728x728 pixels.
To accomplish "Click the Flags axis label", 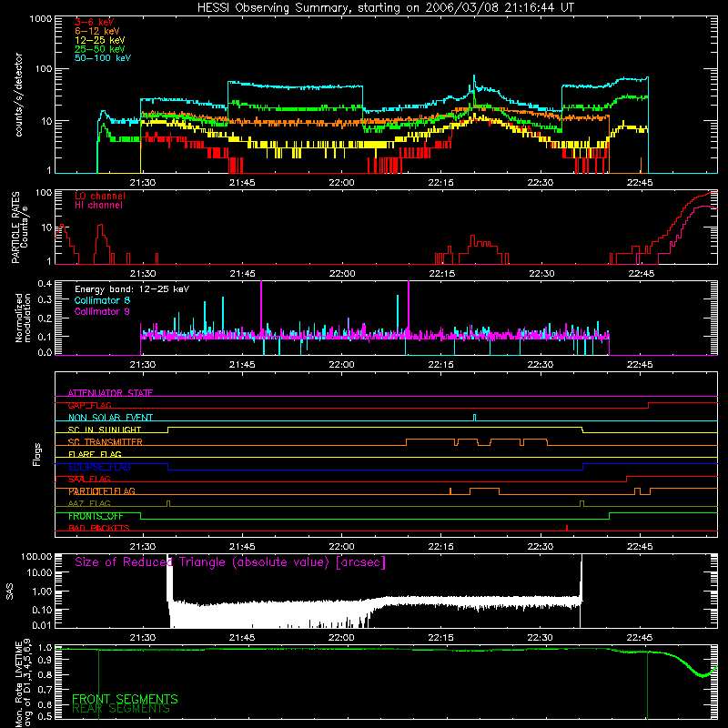I will click(37, 454).
